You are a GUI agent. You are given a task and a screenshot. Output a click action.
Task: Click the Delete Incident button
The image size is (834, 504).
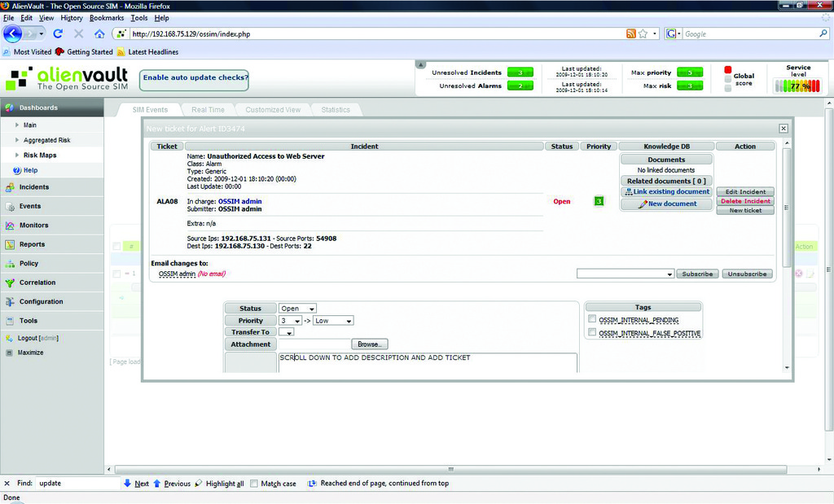(745, 201)
